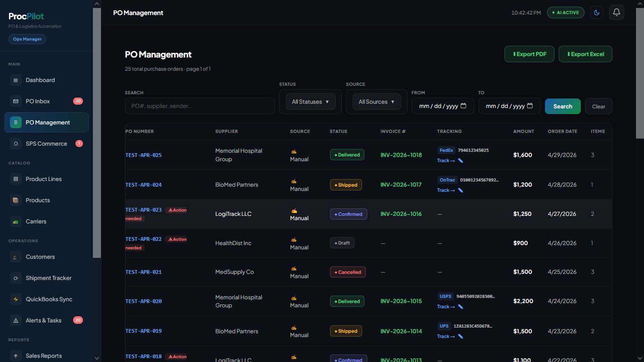Screen dimensions: 644x362
Task: Click the PO Inbox badge showing 20
Action: pos(78,101)
